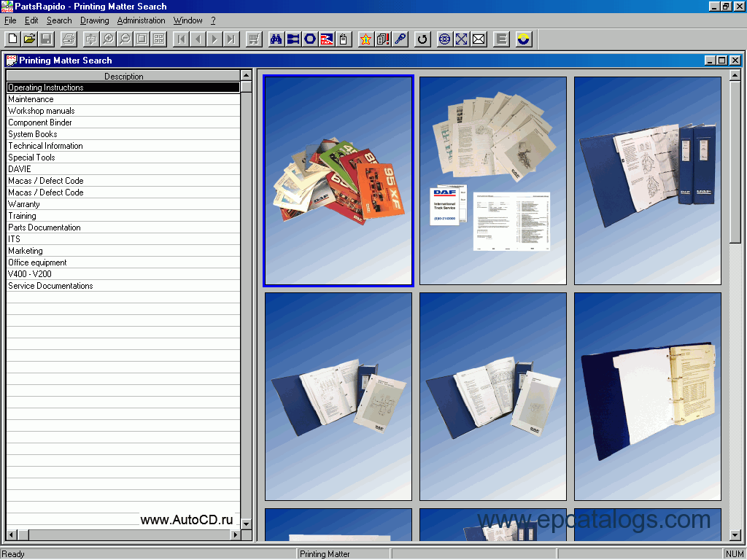Click the circular refresh arrow icon
The width and height of the screenshot is (747, 560).
(x=422, y=39)
